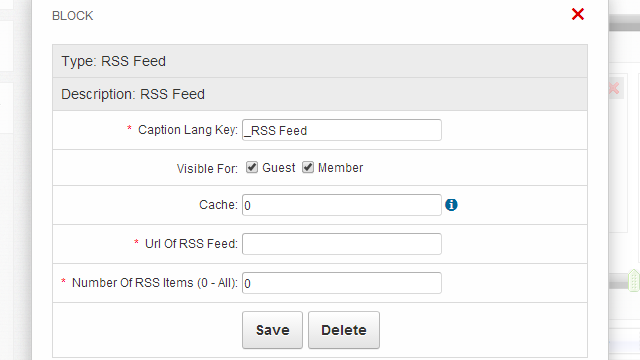Click the BLOCK dialog title

pyautogui.click(x=73, y=16)
